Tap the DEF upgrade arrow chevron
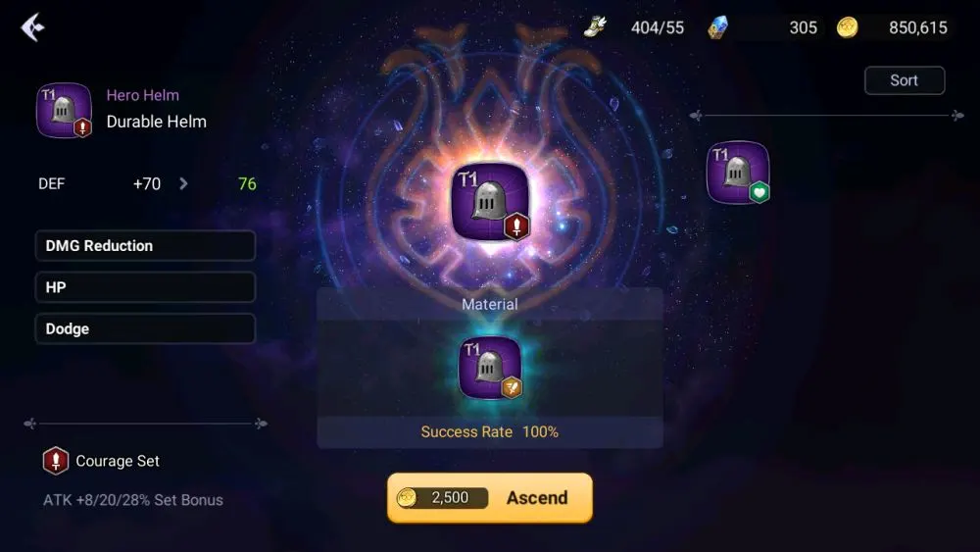Image resolution: width=980 pixels, height=552 pixels. click(183, 183)
